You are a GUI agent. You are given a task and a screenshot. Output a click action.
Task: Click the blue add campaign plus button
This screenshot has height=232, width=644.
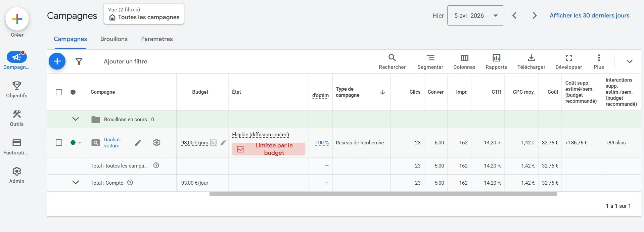pyautogui.click(x=57, y=61)
